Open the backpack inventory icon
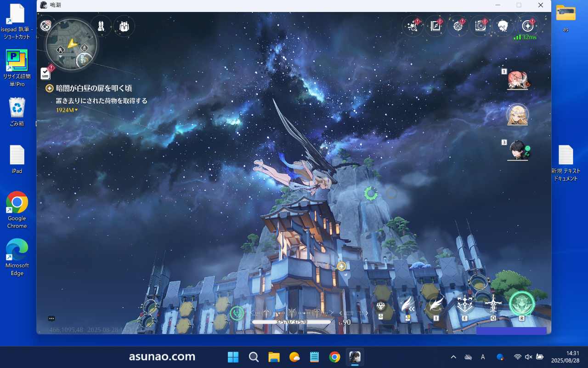The width and height of the screenshot is (588, 368). 124,26
